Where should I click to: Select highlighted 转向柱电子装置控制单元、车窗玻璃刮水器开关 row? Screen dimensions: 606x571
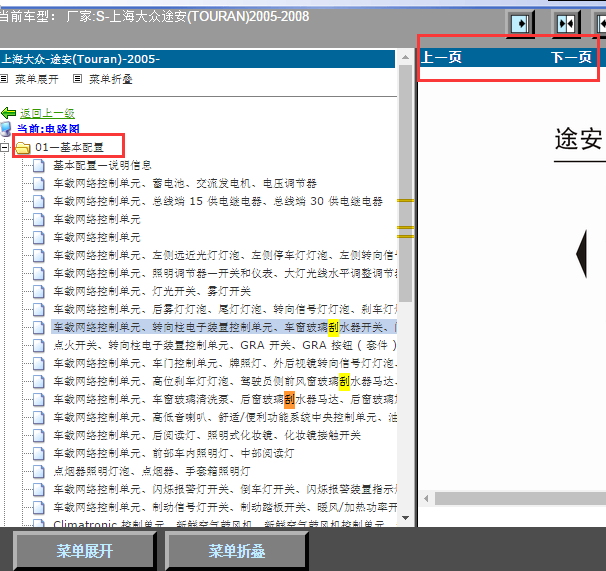coord(224,327)
